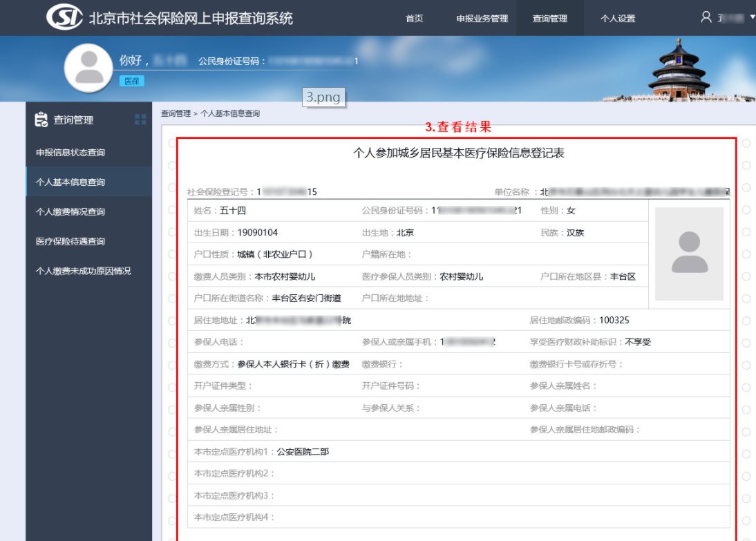This screenshot has height=541, width=756.
Task: Click the gray photo placeholder in form
Action: [x=688, y=254]
